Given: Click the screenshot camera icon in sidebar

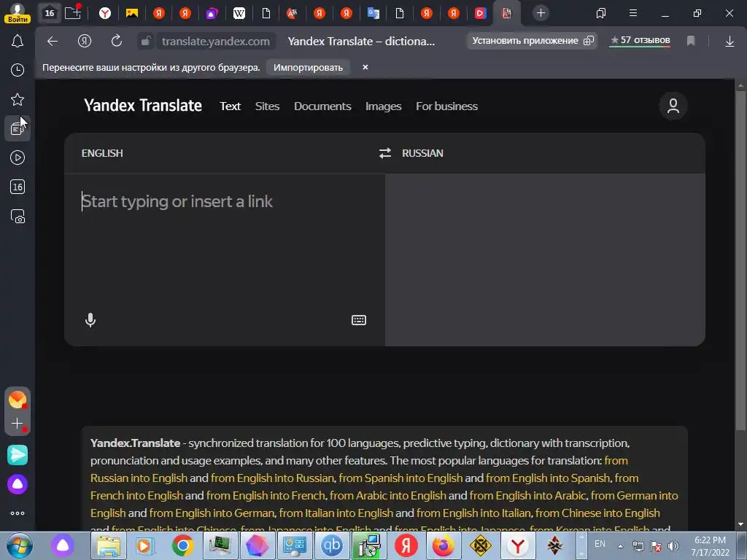Looking at the screenshot, I should [18, 217].
